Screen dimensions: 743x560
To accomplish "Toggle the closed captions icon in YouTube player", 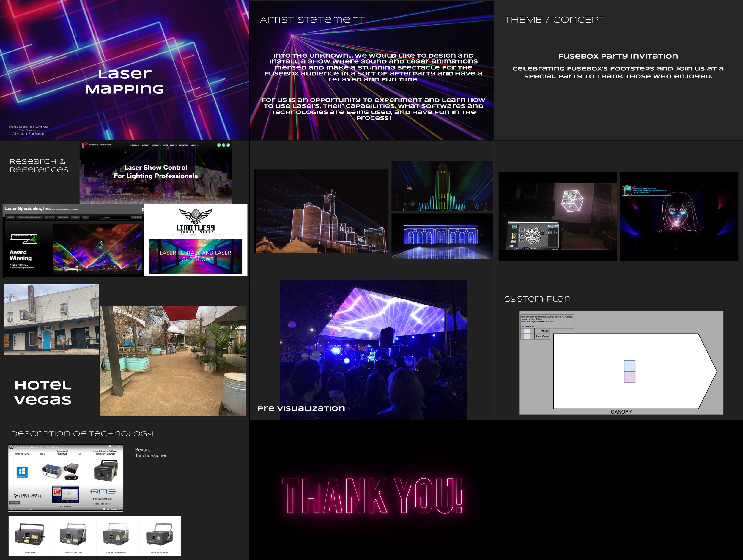I will 104,509.
